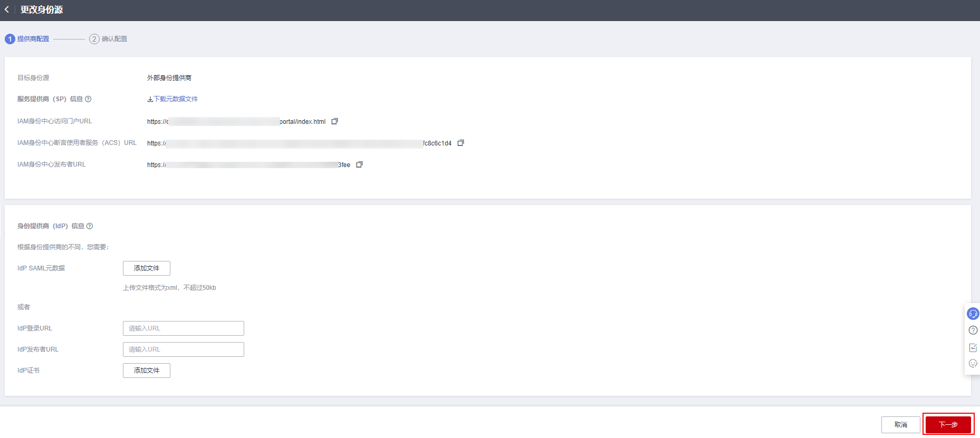The width and height of the screenshot is (980, 438).
Task: Click 取消 to cancel
Action: click(900, 425)
